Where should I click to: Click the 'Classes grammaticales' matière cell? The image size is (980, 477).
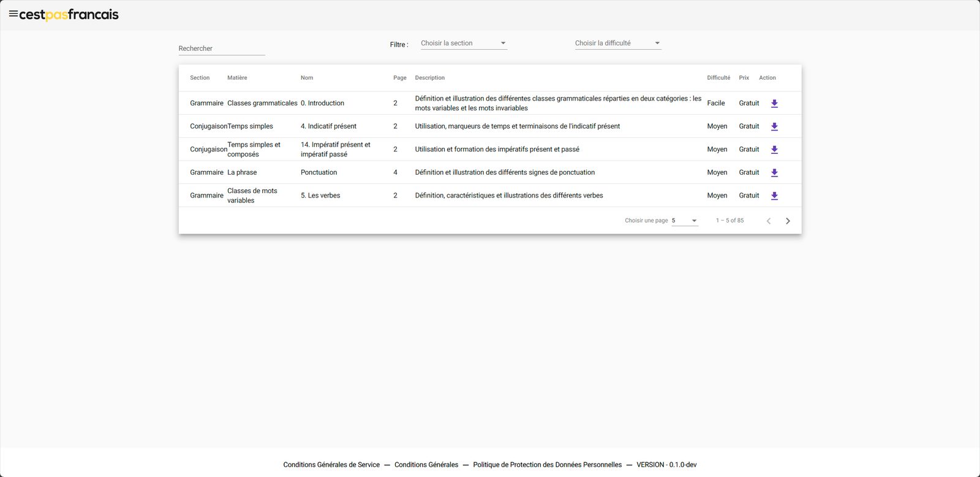262,103
